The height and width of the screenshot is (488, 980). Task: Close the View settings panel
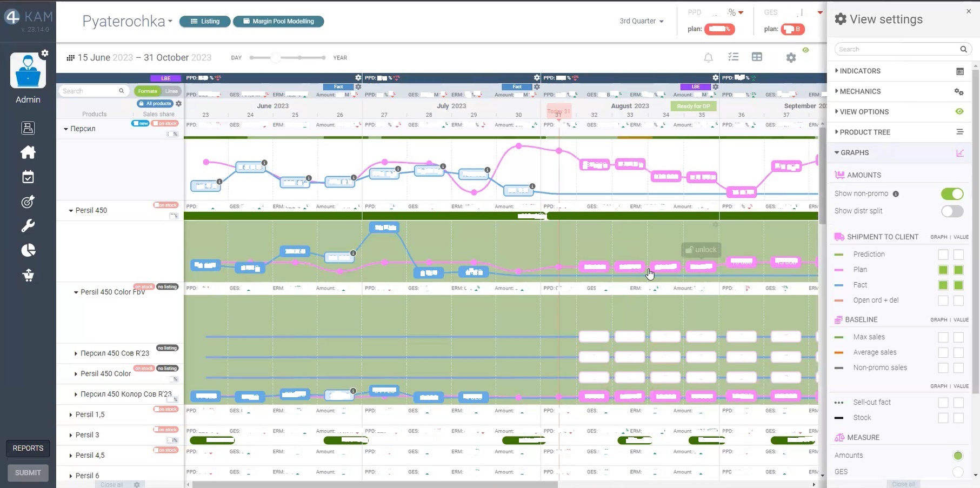(969, 11)
